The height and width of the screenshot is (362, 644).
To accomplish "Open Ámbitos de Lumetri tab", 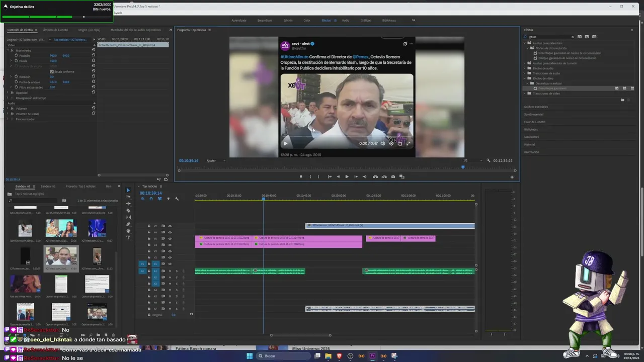I will [x=55, y=30].
